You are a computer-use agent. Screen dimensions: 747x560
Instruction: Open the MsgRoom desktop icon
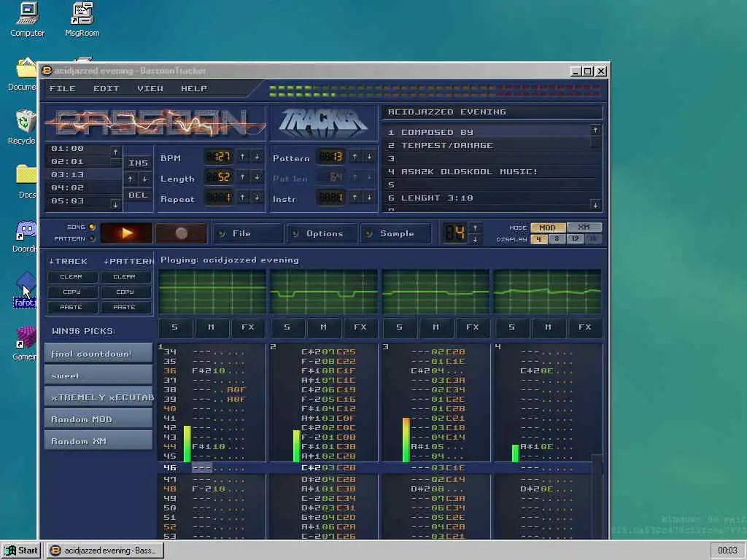(82, 20)
